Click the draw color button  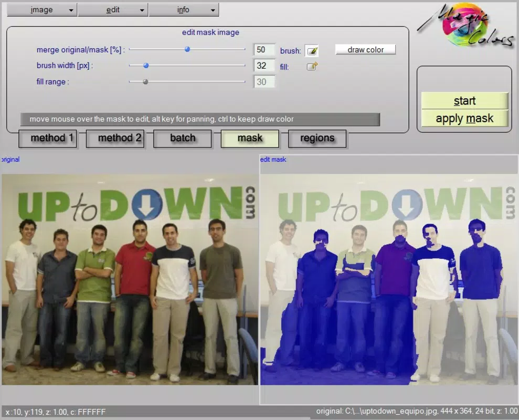coord(365,50)
